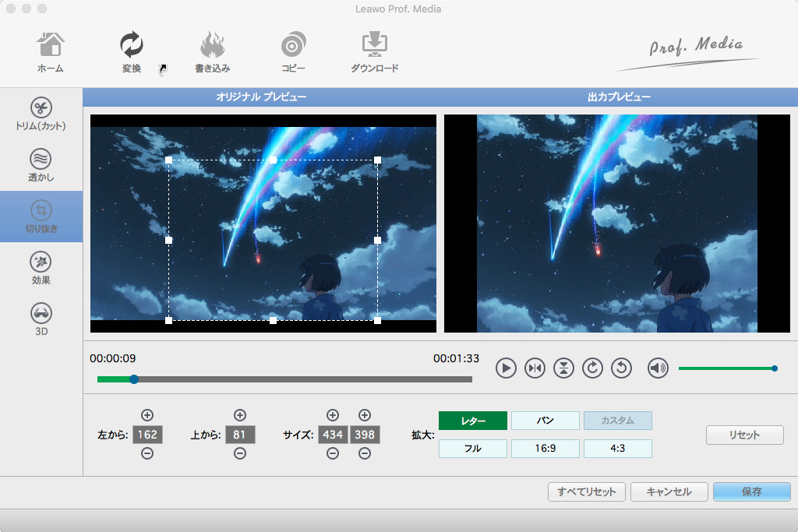The image size is (798, 532).
Task: Increase the crop height 398
Action: tap(365, 415)
